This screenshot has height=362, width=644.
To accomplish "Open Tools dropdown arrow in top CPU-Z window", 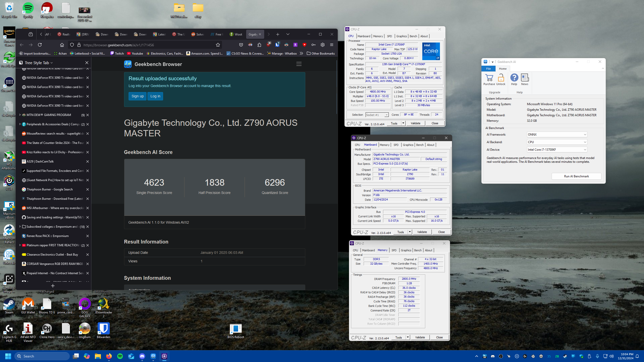I will [x=403, y=123].
